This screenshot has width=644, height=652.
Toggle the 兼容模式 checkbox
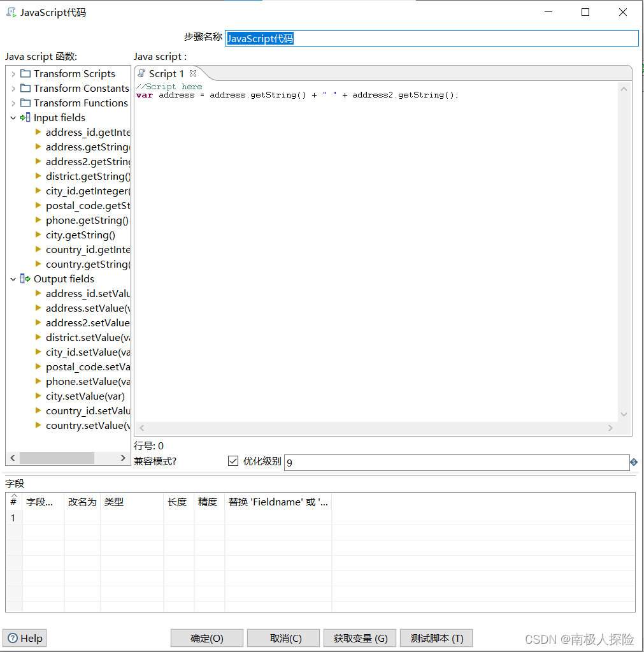coord(233,461)
